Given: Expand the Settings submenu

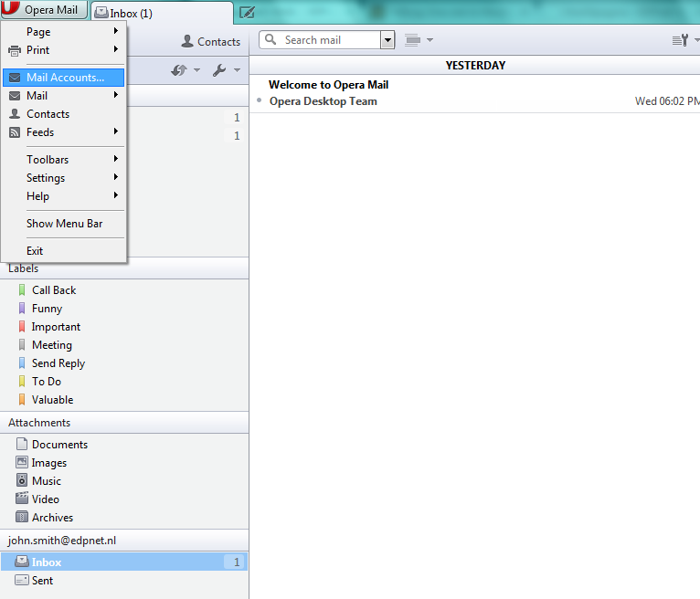Looking at the screenshot, I should [x=64, y=178].
